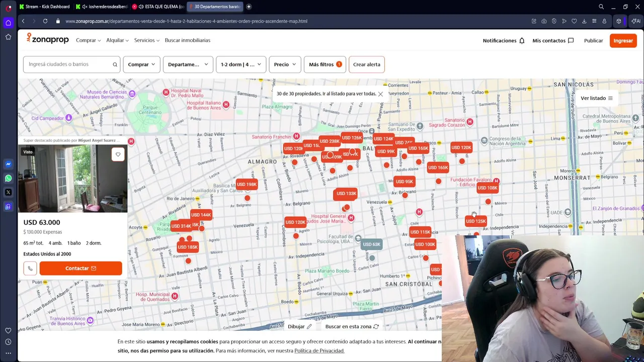Viewport: 644px width, 362px height.
Task: Open the snapshot camera icon in toolbar
Action: 544,21
